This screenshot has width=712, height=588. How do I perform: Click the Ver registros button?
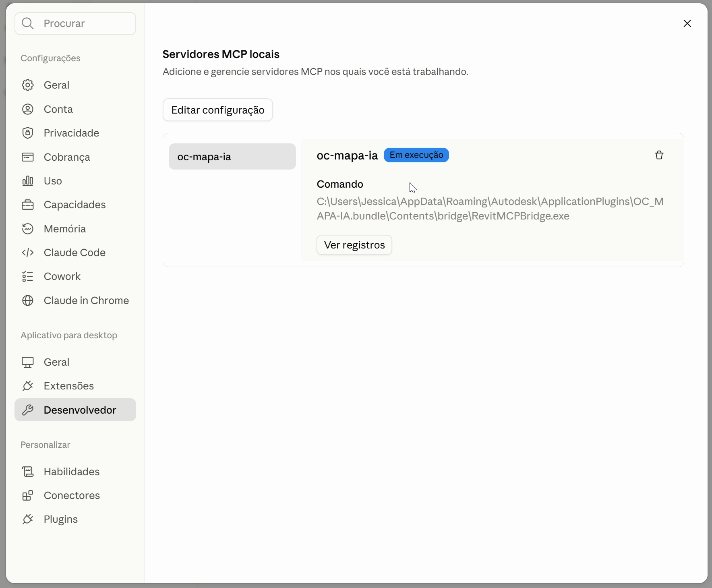tap(354, 245)
